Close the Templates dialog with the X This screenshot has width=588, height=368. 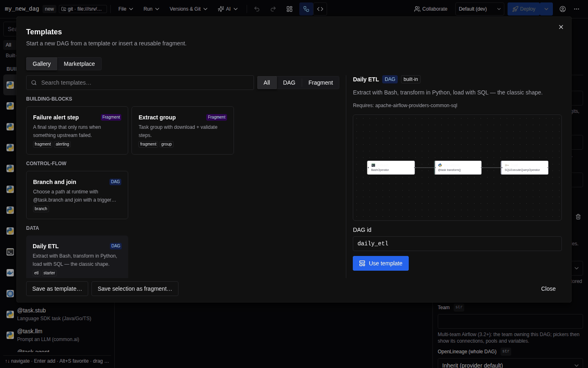click(561, 27)
